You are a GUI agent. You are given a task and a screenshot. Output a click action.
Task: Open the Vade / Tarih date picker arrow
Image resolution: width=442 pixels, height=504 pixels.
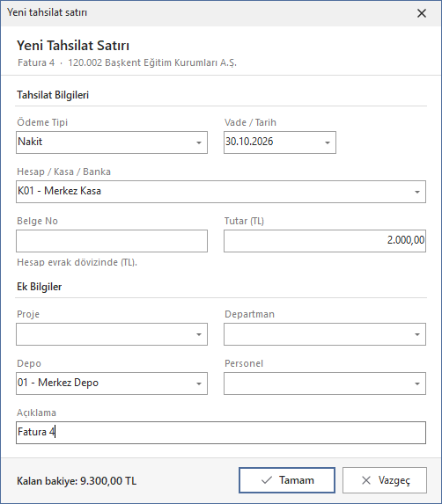click(x=328, y=142)
